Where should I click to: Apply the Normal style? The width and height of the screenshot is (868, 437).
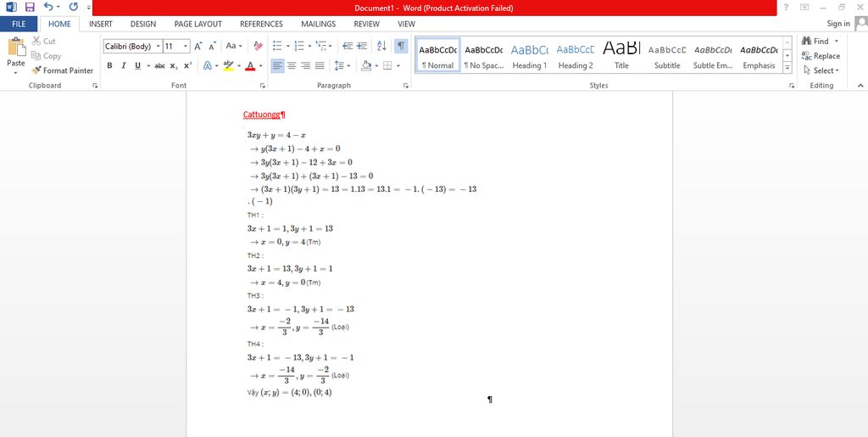(438, 55)
